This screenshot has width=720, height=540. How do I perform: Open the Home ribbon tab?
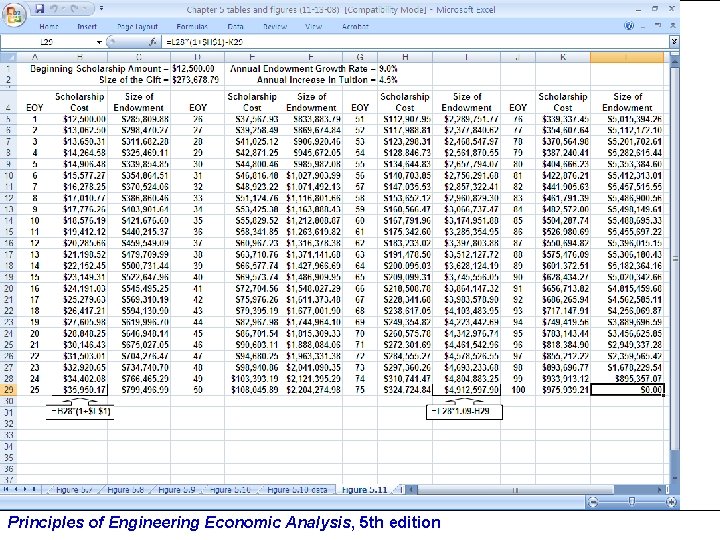(49, 27)
